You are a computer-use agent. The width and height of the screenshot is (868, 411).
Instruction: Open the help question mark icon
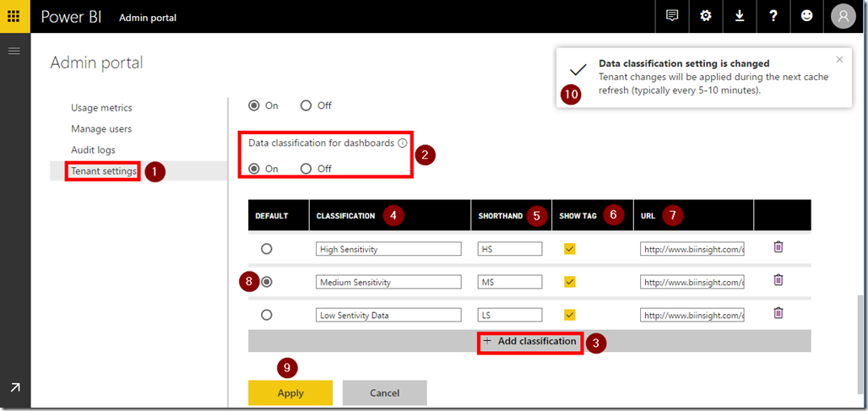click(x=773, y=16)
